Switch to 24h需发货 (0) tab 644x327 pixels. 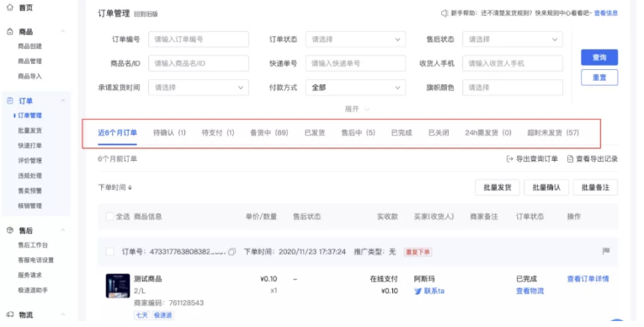(488, 132)
